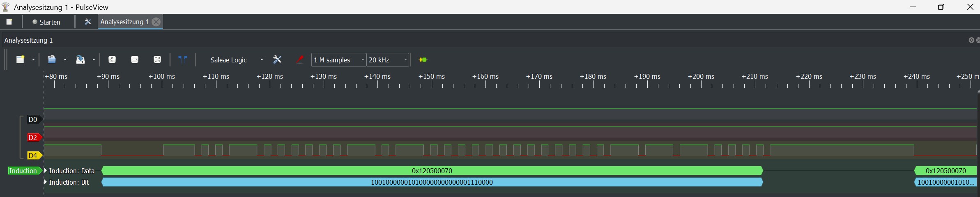
Task: Open the 1 M samples dropdown
Action: 338,60
